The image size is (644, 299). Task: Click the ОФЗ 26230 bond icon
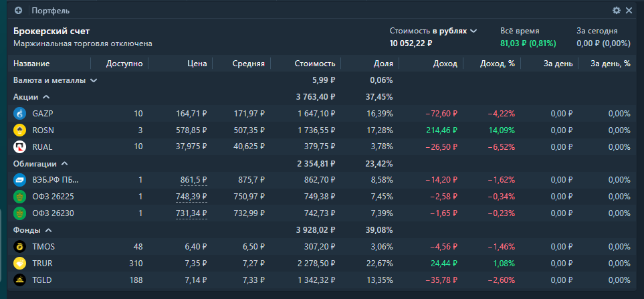coord(19,213)
